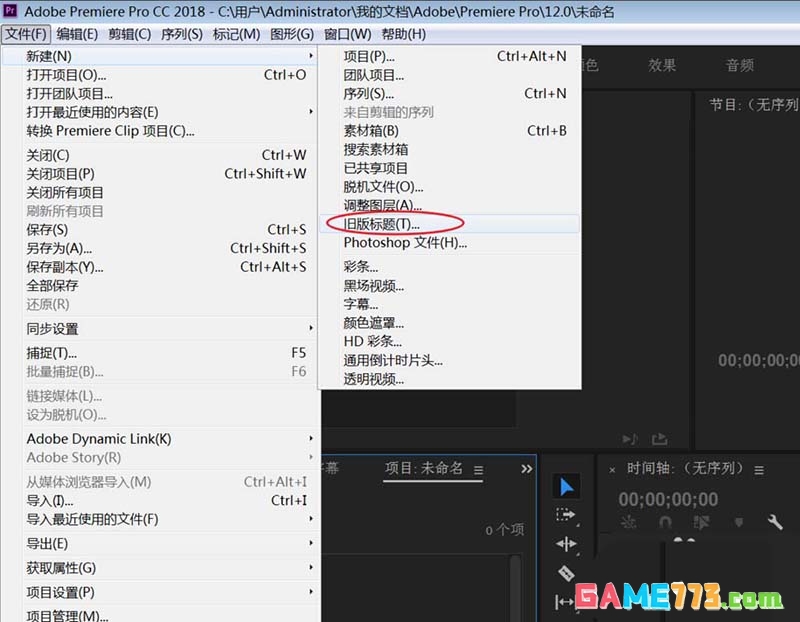Choose 项目管理(M)... entry

pos(160,615)
